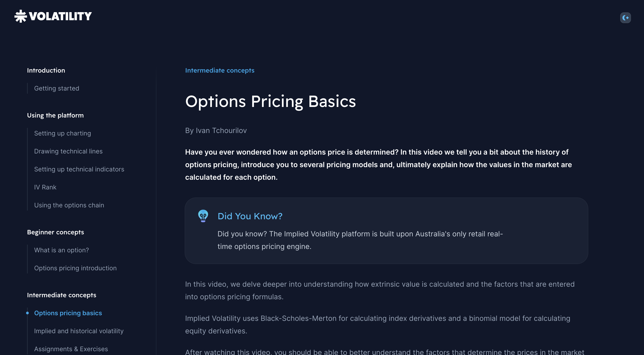Toggle dark mode using the moon icon
Image resolution: width=644 pixels, height=355 pixels.
625,18
